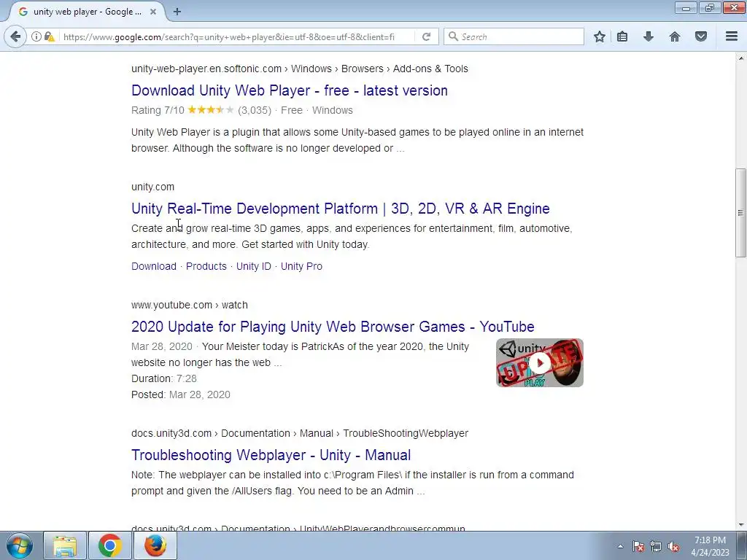
Task: Save to Pocket icon in toolbar
Action: (701, 36)
